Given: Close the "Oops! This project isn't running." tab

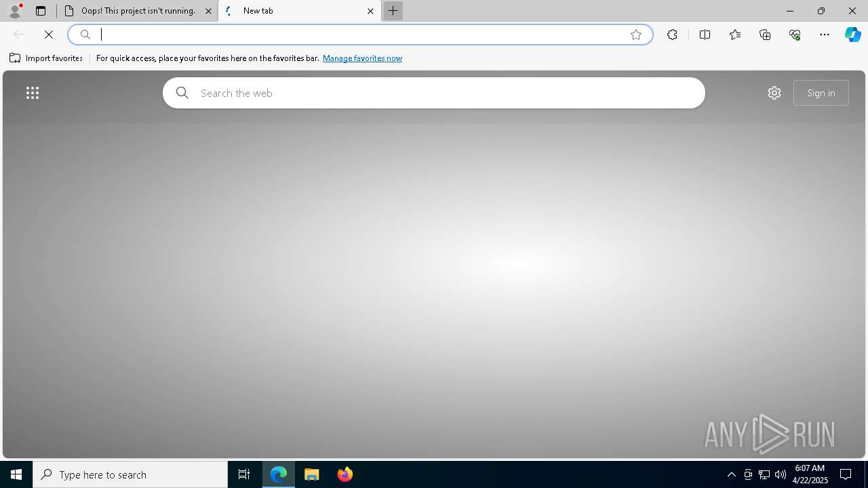Looking at the screenshot, I should coord(208,11).
